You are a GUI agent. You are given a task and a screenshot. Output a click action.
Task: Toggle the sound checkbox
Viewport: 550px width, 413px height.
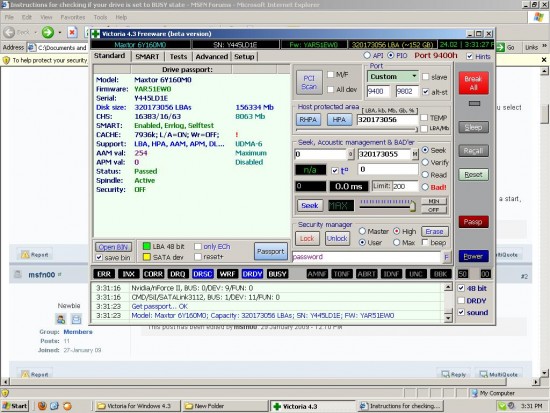pos(461,312)
